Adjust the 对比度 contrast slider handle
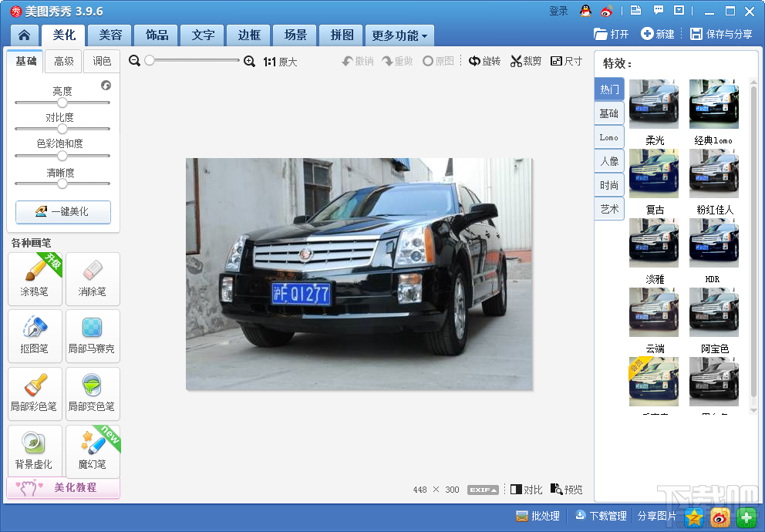Screen dimensions: 765x532 (x=62, y=129)
